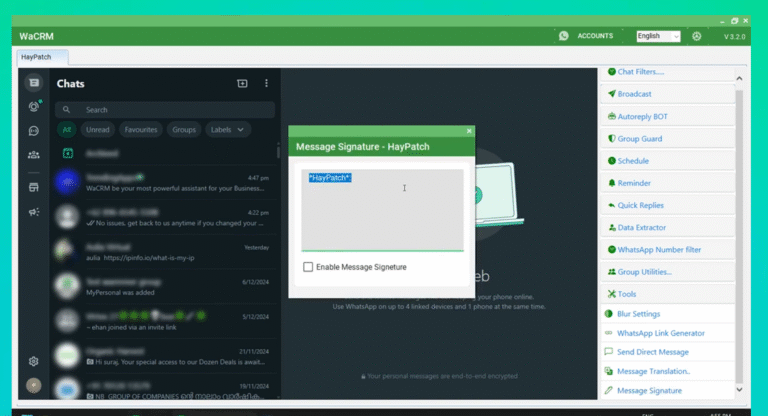Open the Channels icon in sidebar
The width and height of the screenshot is (768, 416).
pyautogui.click(x=34, y=130)
